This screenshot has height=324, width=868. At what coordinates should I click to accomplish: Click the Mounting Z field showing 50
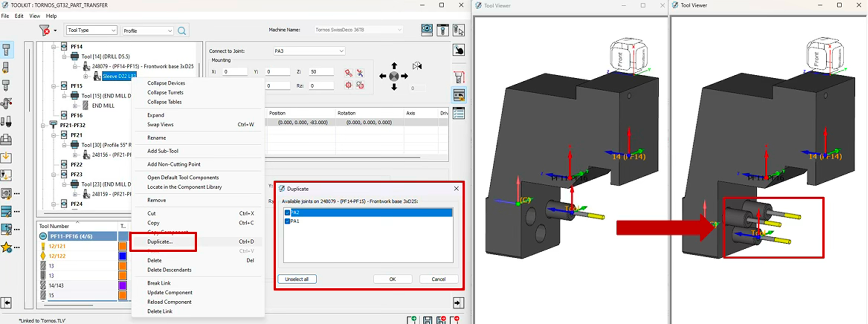pyautogui.click(x=321, y=72)
